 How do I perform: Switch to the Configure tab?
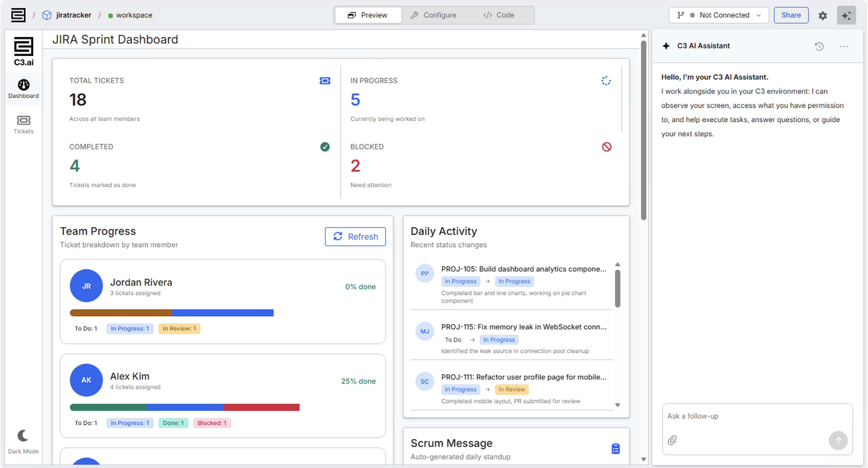coord(434,15)
